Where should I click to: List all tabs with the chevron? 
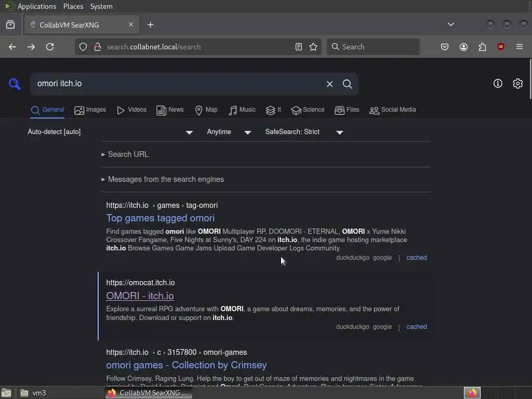(x=451, y=24)
